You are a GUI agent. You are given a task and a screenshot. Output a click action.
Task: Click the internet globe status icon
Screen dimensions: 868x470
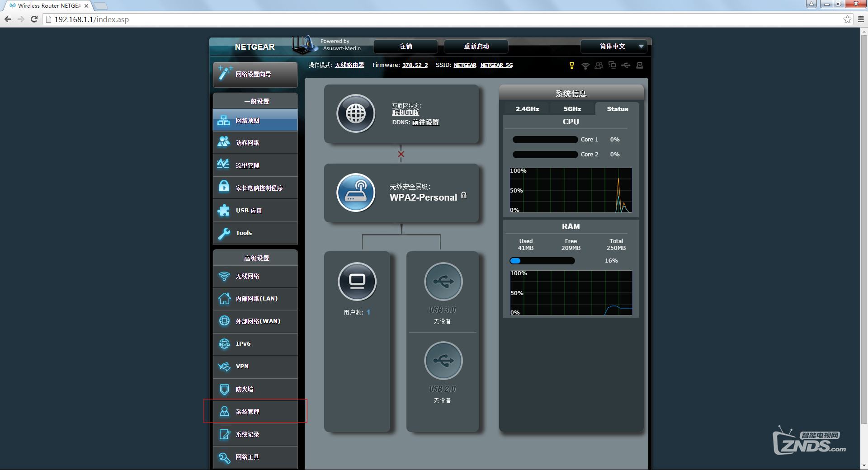pos(356,113)
